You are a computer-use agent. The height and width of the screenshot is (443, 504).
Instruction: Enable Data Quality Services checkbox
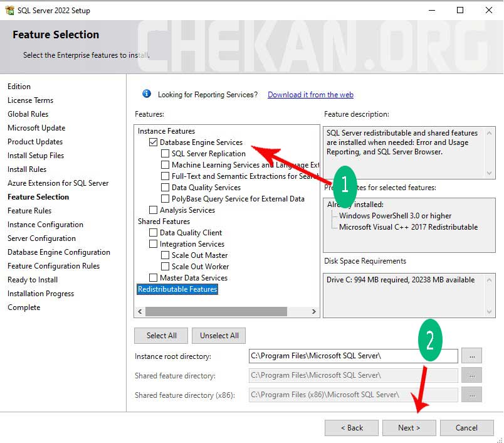pyautogui.click(x=165, y=187)
